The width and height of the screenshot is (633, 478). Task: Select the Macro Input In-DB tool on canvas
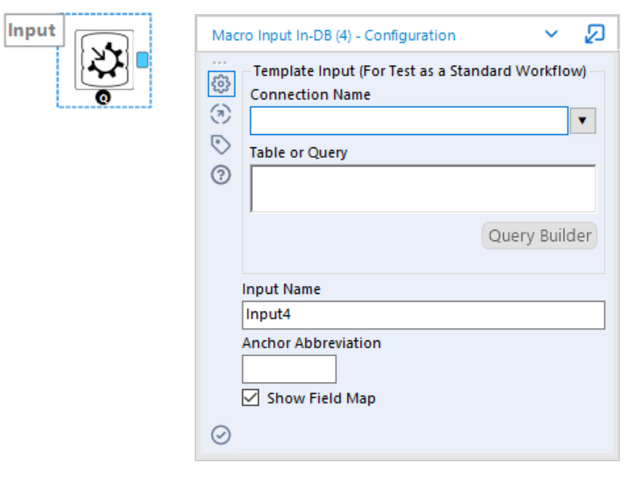click(104, 60)
